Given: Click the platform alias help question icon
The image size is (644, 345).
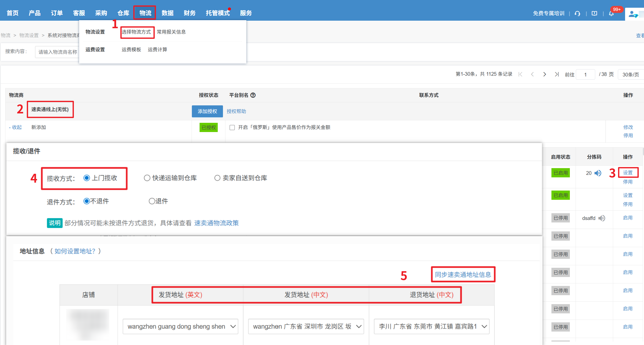Looking at the screenshot, I should click(253, 95).
